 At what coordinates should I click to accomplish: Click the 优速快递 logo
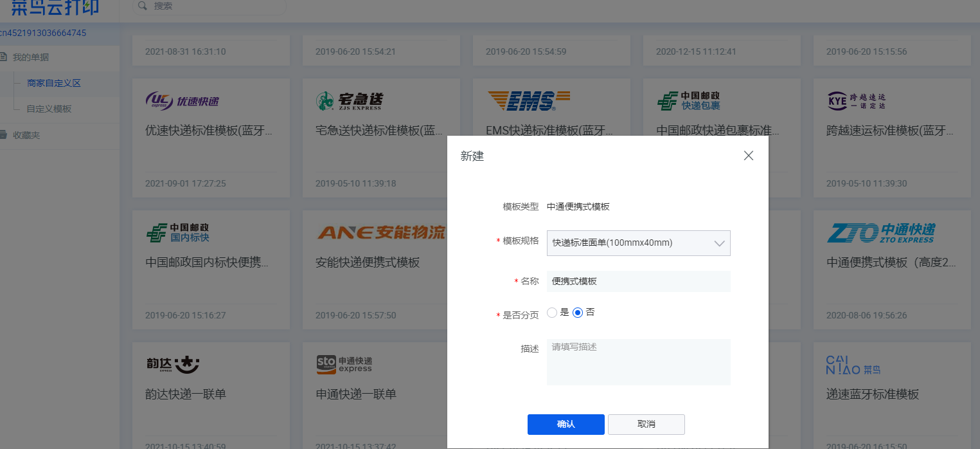click(183, 101)
